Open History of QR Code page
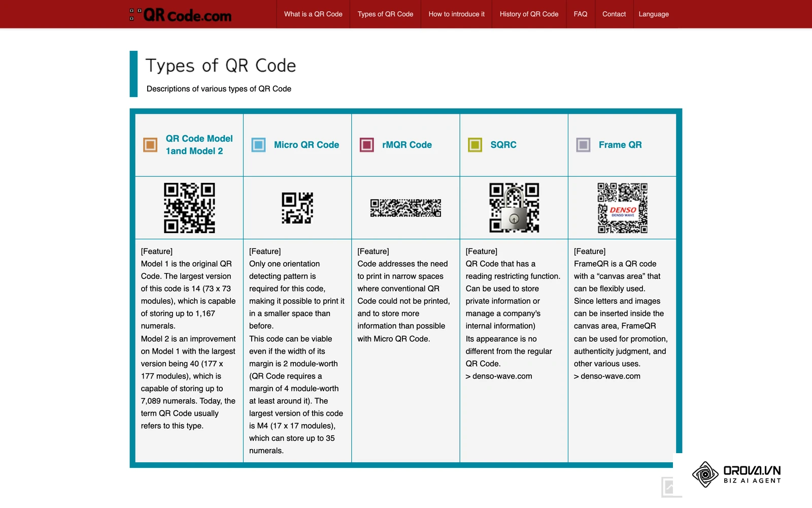This screenshot has height=508, width=812. pos(529,14)
